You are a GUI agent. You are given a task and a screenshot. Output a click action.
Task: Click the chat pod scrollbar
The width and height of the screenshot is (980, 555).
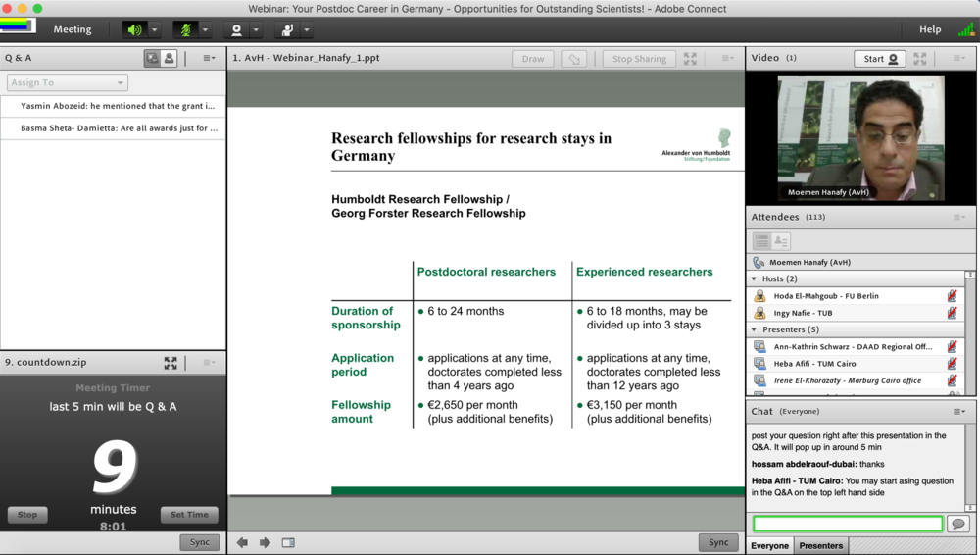(x=970, y=467)
